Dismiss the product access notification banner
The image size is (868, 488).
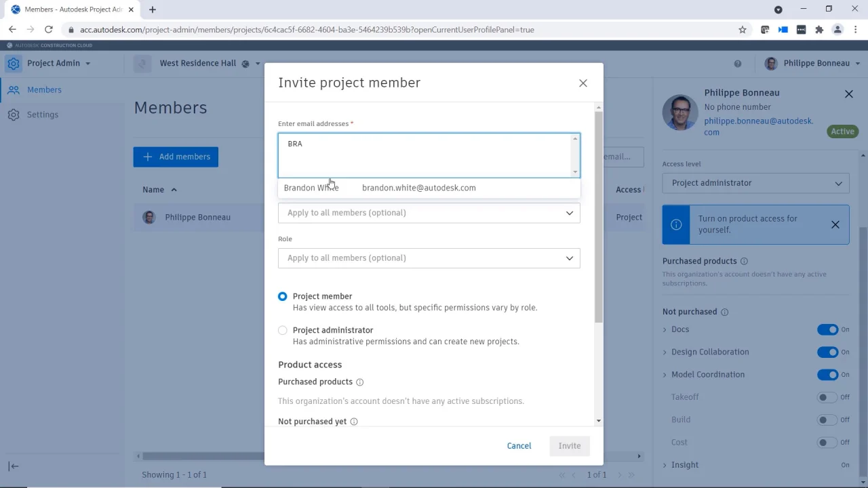tap(835, 224)
